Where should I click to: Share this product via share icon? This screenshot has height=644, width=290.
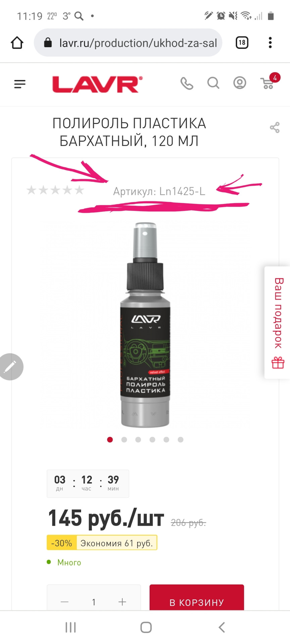tap(275, 127)
